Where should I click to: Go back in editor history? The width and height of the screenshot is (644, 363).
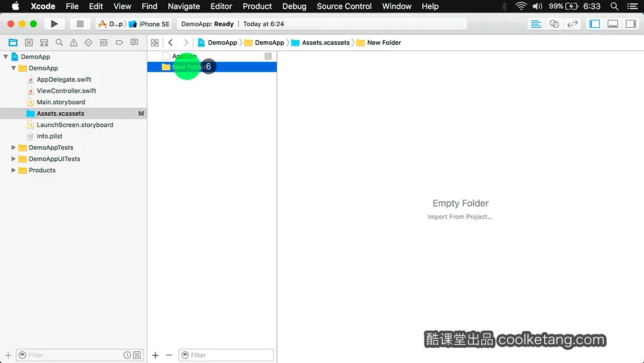[x=171, y=43]
